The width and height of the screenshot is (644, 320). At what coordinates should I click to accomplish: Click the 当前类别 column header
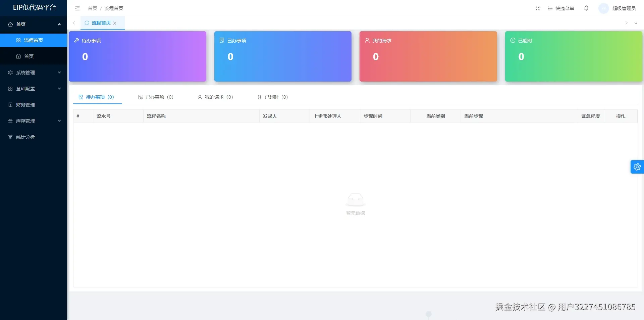point(436,116)
